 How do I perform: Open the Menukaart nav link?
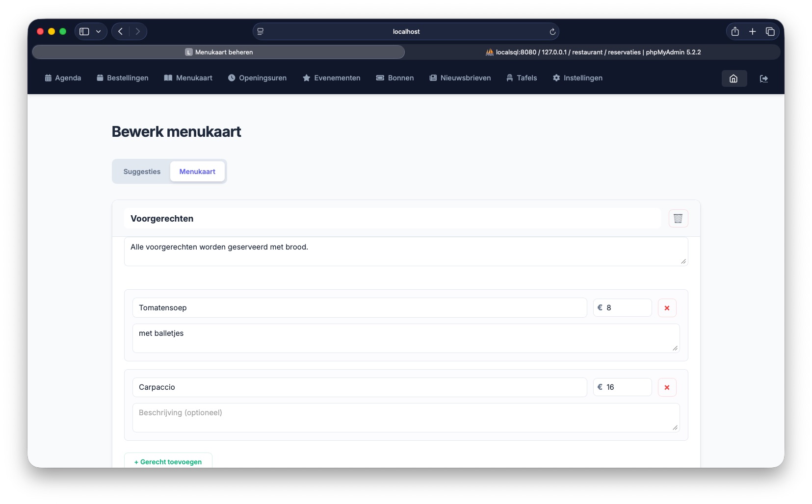click(188, 78)
